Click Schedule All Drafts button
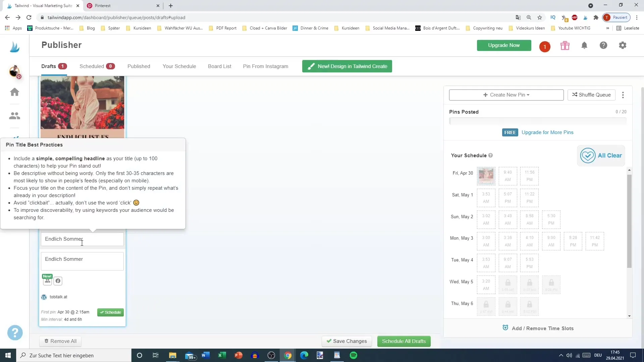Screen dimensions: 644x362 (404, 341)
